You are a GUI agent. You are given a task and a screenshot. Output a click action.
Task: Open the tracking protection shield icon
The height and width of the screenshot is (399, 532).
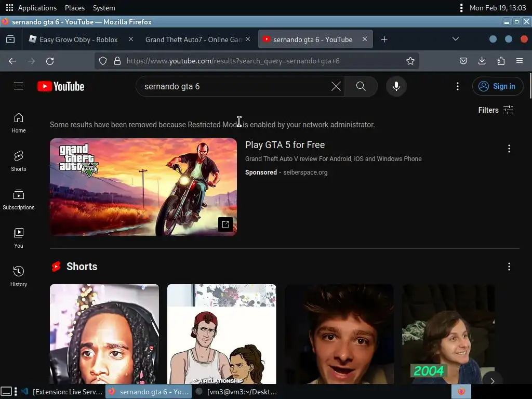pos(103,61)
